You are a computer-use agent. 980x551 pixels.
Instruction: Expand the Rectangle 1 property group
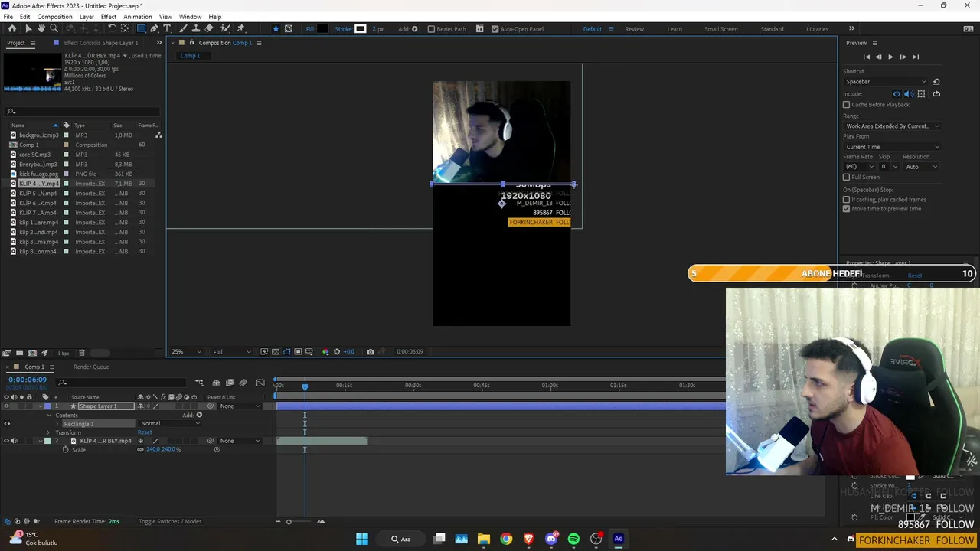coord(57,424)
